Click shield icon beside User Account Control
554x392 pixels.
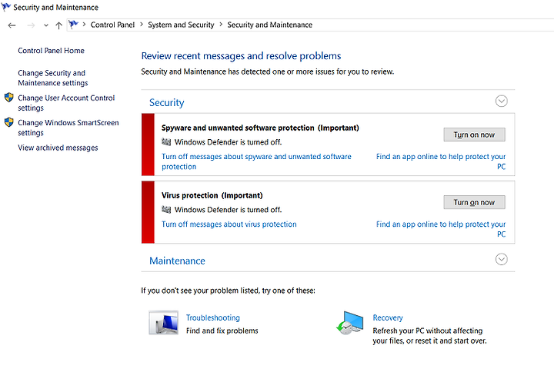click(9, 98)
